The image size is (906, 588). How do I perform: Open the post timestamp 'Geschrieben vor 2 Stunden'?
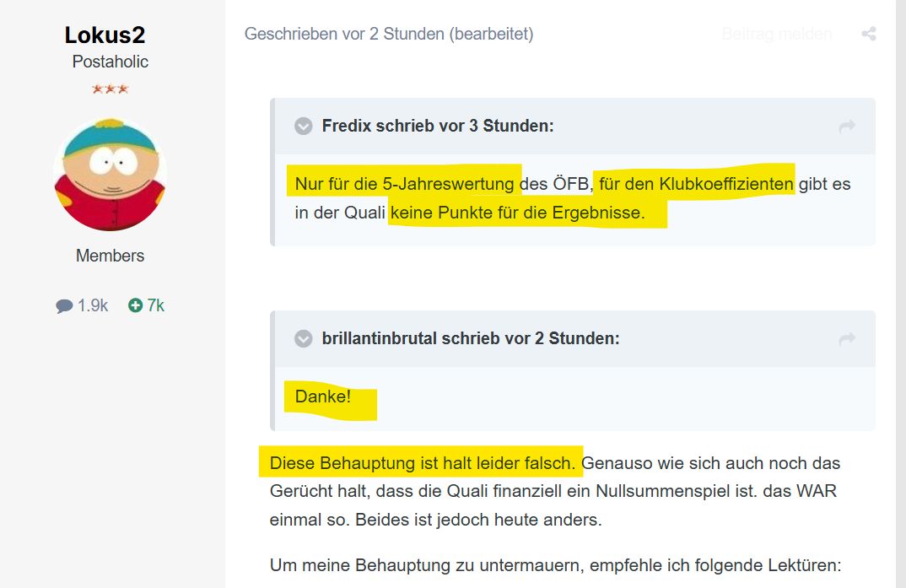pos(344,34)
